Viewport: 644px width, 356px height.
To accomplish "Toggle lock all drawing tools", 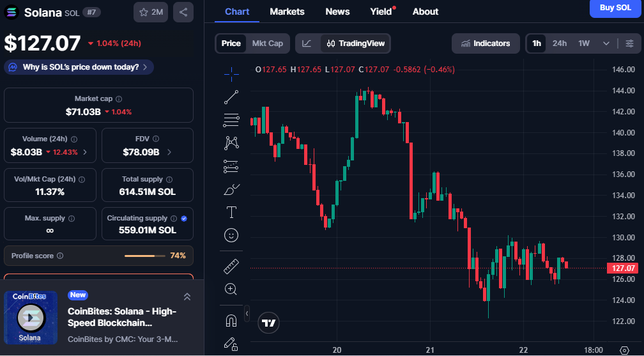I will pyautogui.click(x=231, y=344).
